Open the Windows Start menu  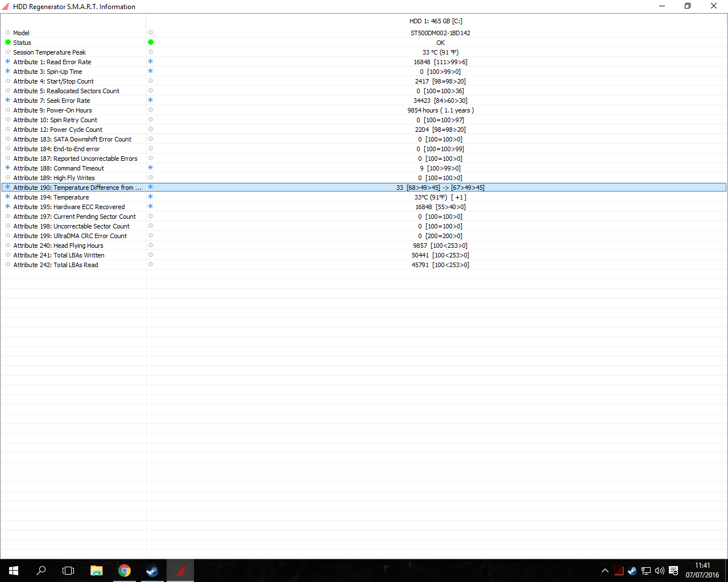click(x=14, y=570)
